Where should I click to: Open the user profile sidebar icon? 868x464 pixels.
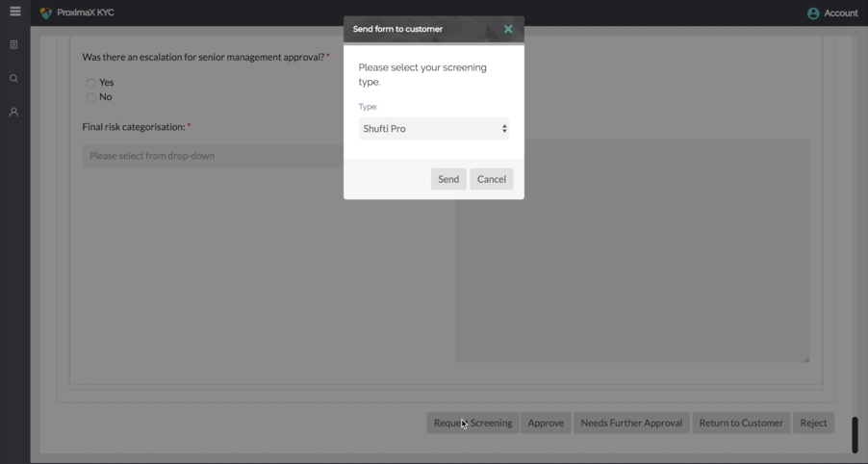13,113
